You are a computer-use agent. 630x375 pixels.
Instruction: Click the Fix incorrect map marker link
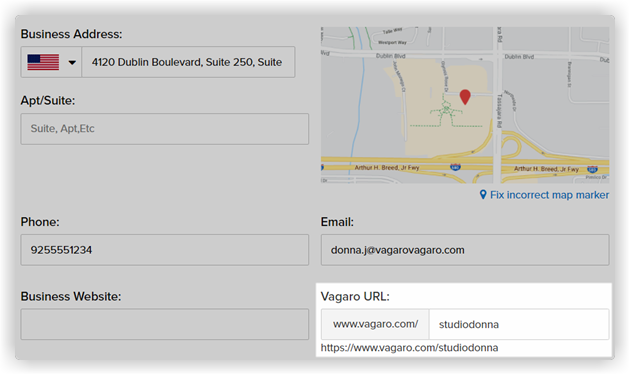(x=549, y=195)
